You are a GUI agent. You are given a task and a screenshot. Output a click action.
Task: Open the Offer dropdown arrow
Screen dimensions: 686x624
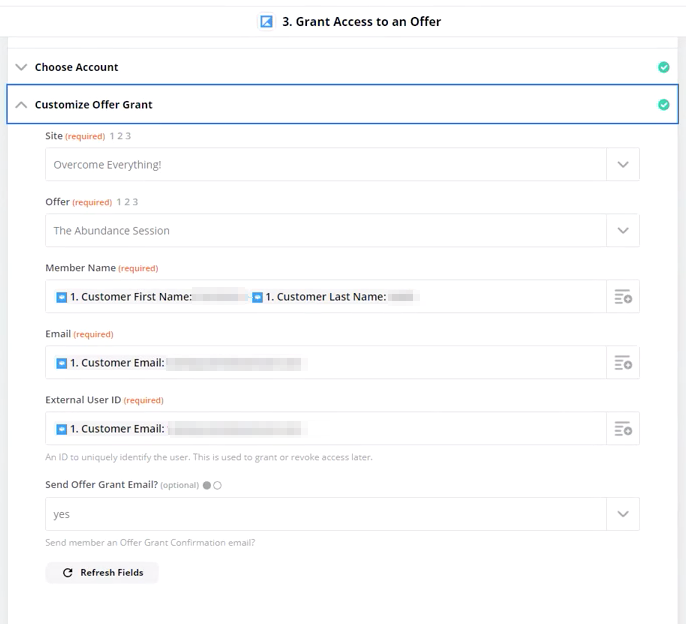pyautogui.click(x=623, y=231)
